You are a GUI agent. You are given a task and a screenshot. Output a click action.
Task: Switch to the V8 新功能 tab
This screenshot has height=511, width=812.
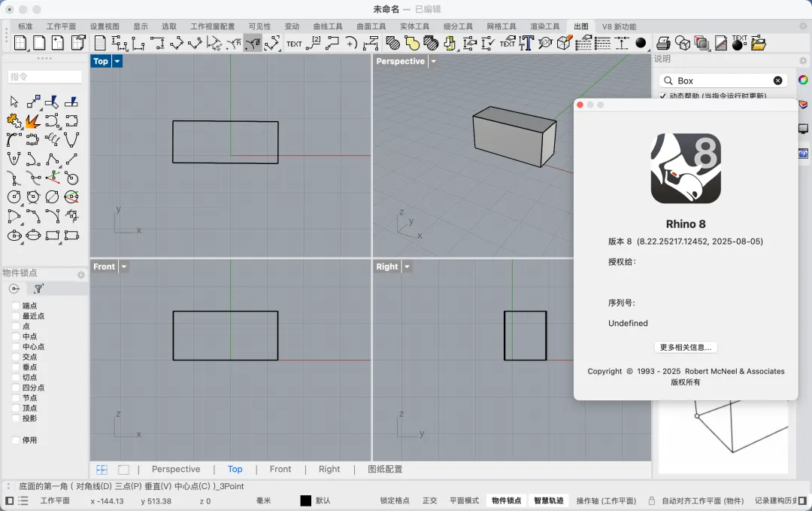click(x=619, y=26)
